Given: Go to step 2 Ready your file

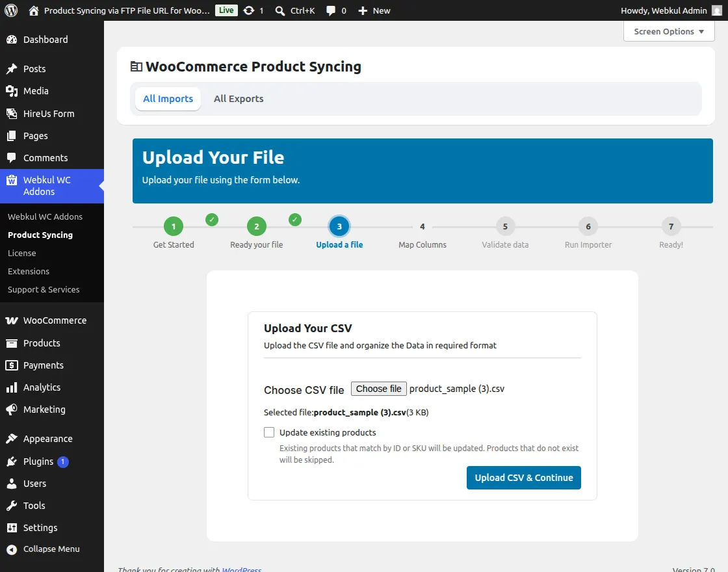Looking at the screenshot, I should point(257,227).
